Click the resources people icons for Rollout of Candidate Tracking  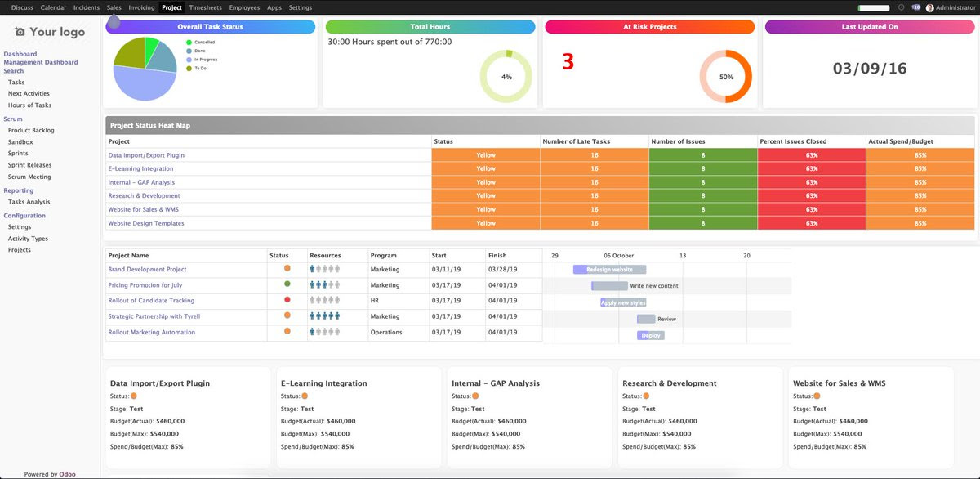324,300
